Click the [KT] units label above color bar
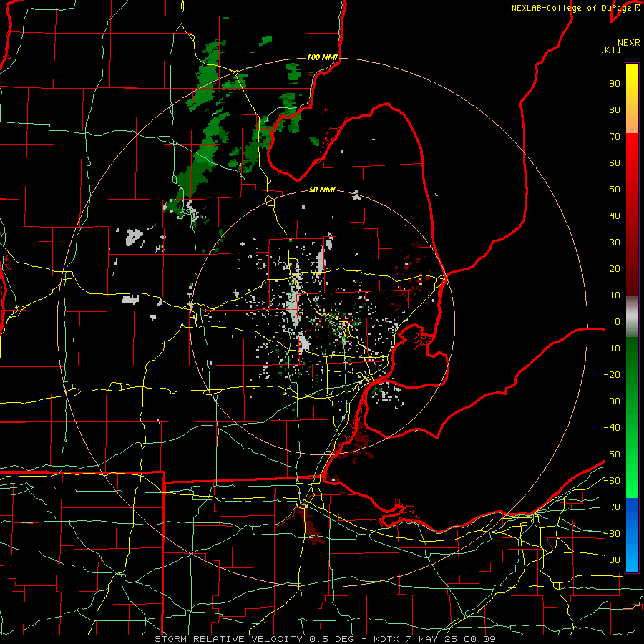This screenshot has width=644, height=644. pyautogui.click(x=610, y=49)
